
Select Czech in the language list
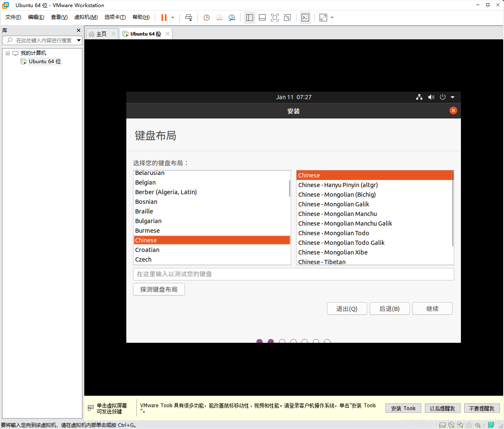pyautogui.click(x=212, y=259)
